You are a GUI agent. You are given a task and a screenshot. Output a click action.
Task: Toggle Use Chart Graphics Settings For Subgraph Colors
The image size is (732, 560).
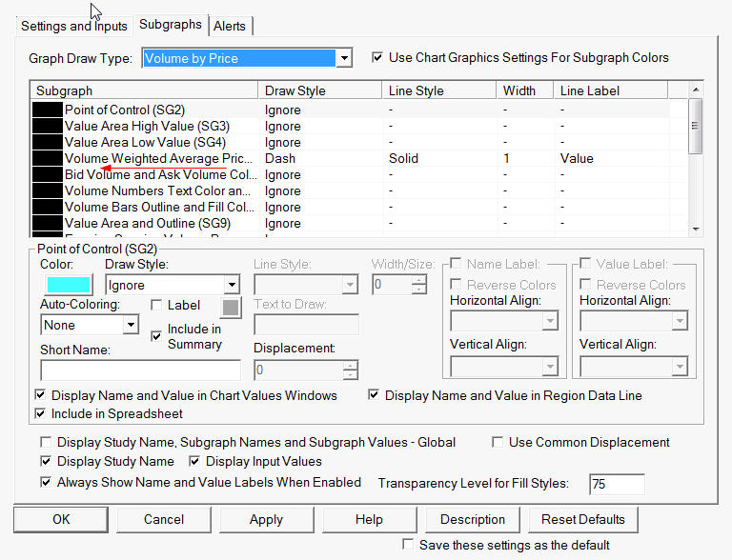pyautogui.click(x=377, y=58)
